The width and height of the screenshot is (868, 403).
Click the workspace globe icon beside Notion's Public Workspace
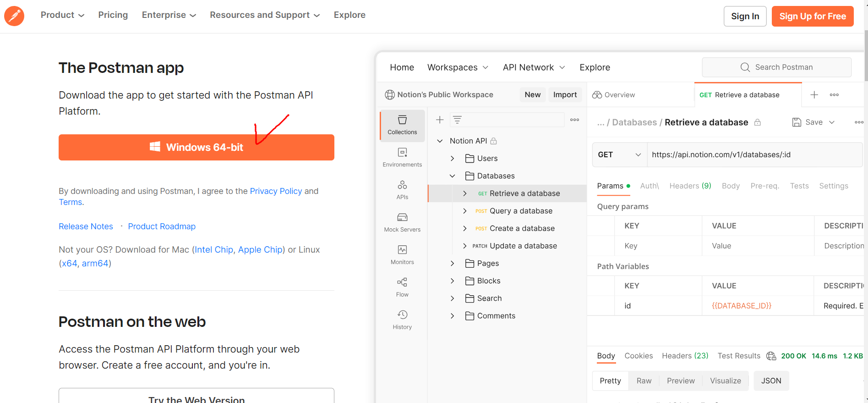390,95
